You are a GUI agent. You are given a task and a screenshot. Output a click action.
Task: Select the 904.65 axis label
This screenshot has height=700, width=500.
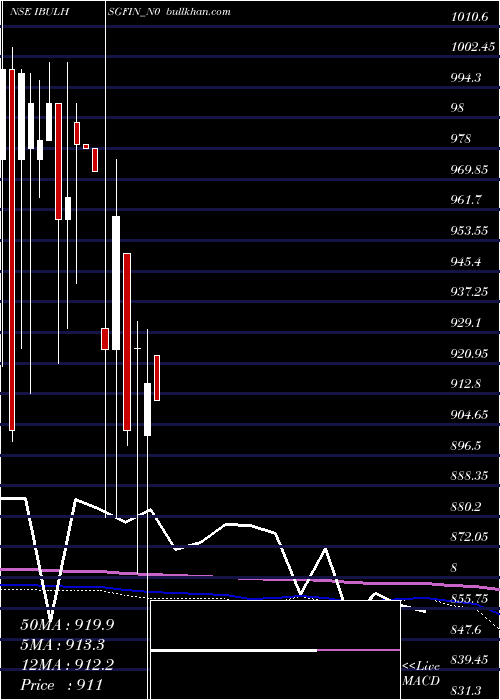pyautogui.click(x=469, y=415)
